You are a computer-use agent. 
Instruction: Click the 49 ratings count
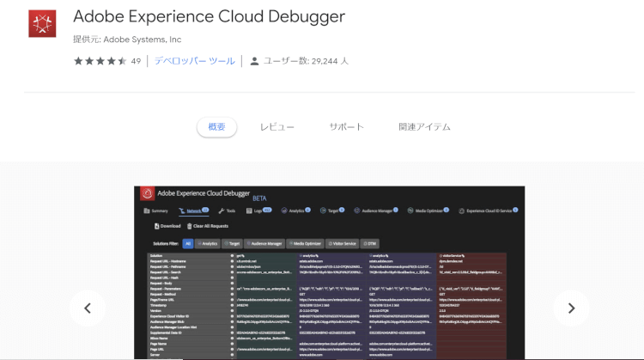[x=136, y=61]
